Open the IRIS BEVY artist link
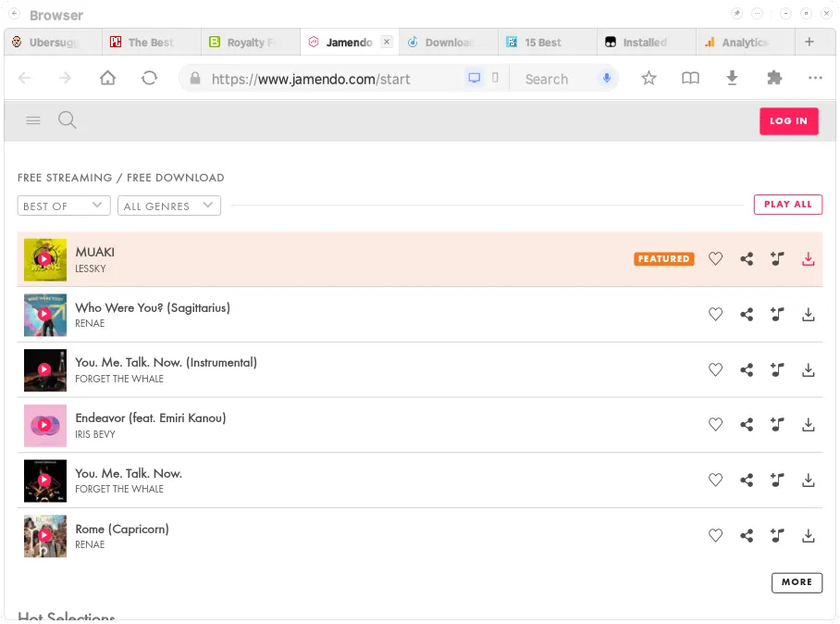 click(x=94, y=434)
